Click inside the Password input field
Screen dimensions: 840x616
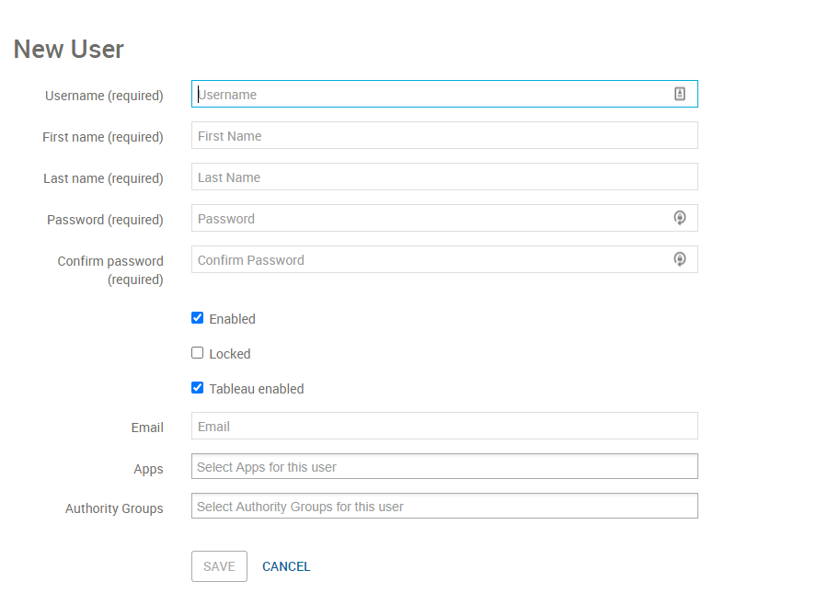point(444,218)
